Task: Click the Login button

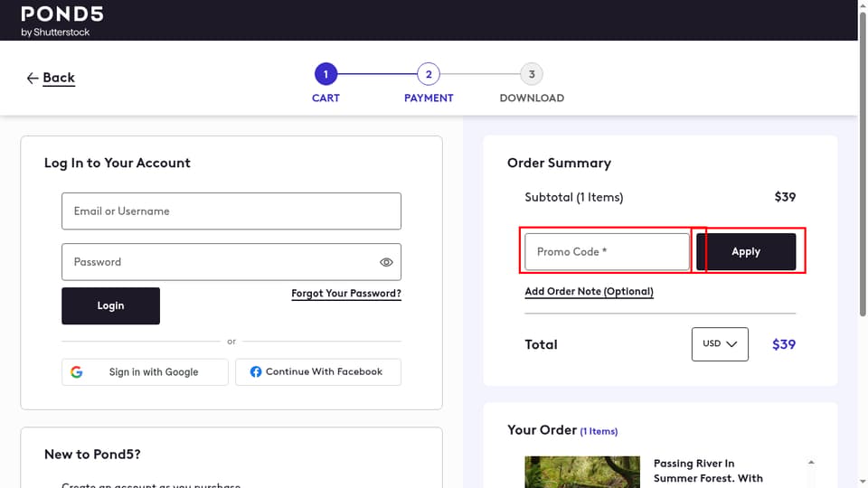Action: (x=110, y=305)
